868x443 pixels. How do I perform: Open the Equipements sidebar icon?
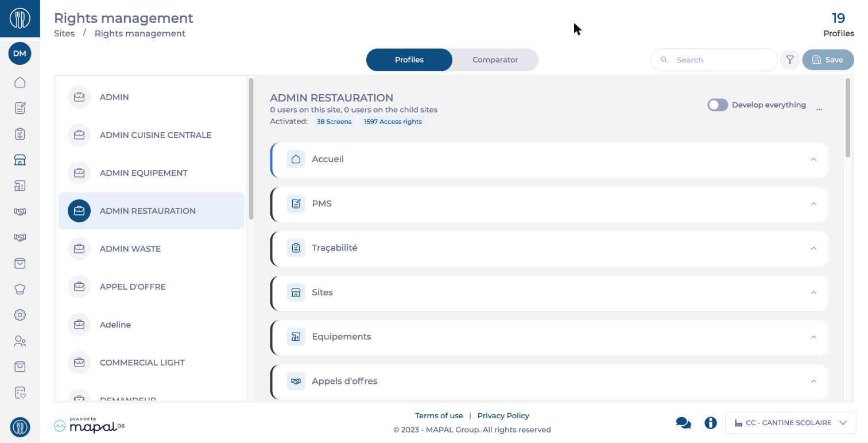tap(20, 186)
